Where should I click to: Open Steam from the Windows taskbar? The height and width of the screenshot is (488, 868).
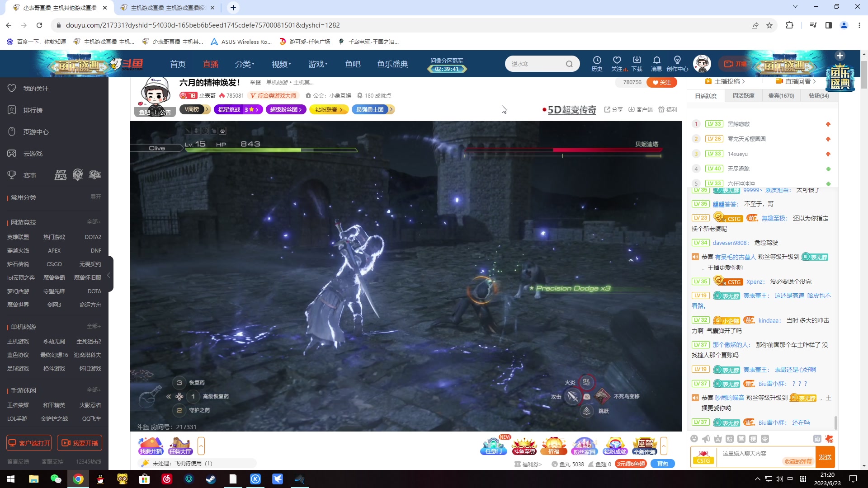point(211,479)
